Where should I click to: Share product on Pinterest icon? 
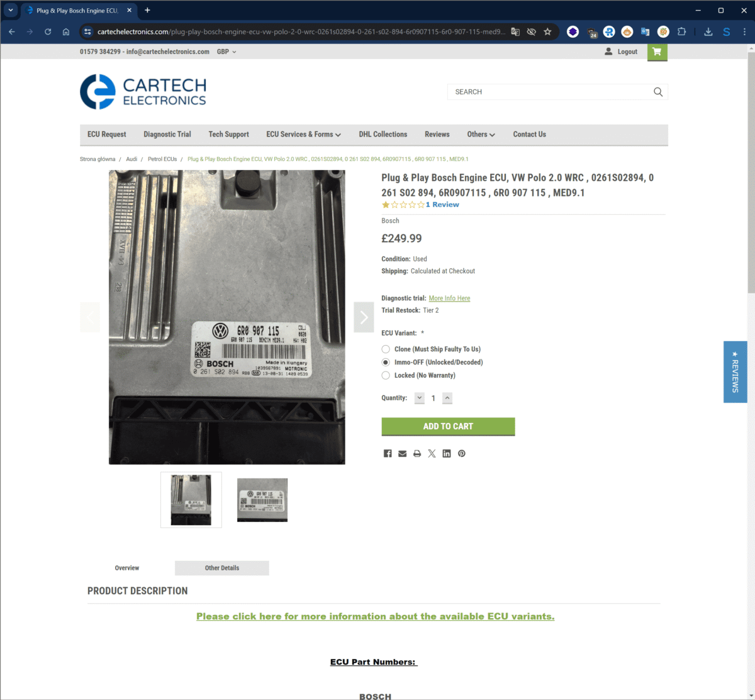[462, 453]
